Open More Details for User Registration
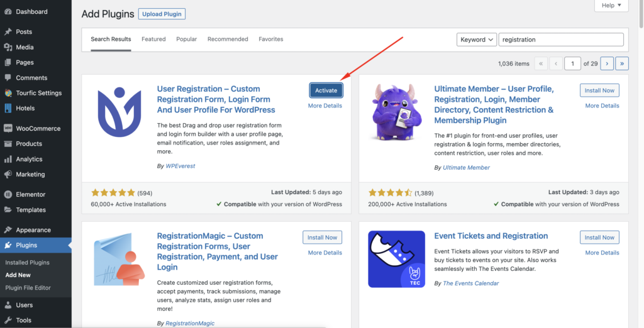The image size is (644, 328). pos(325,106)
